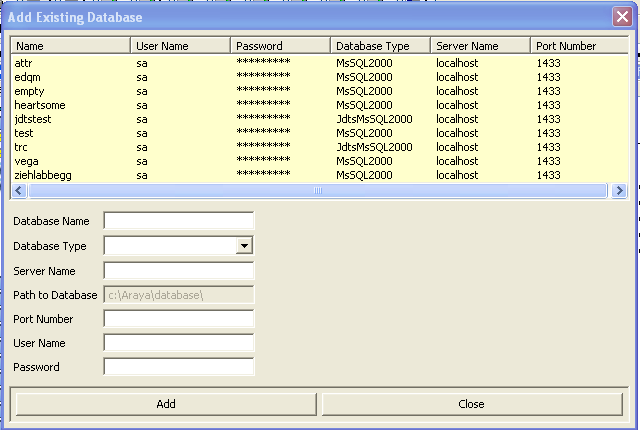This screenshot has height=430, width=640.
Task: Open the Database Type dropdown
Action: pos(244,245)
